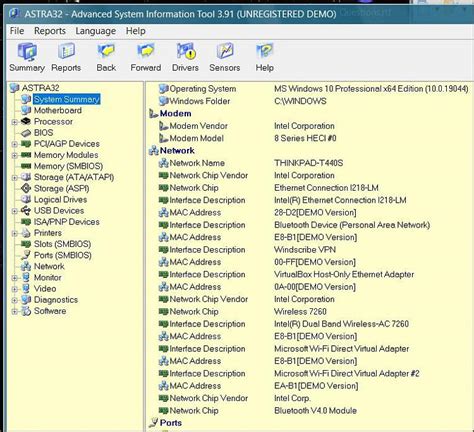Image resolution: width=474 pixels, height=432 pixels.
Task: Expand the Software tree node
Action: [14, 312]
